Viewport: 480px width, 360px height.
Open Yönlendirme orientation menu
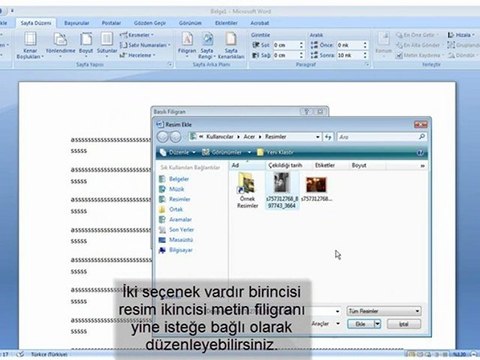point(60,44)
